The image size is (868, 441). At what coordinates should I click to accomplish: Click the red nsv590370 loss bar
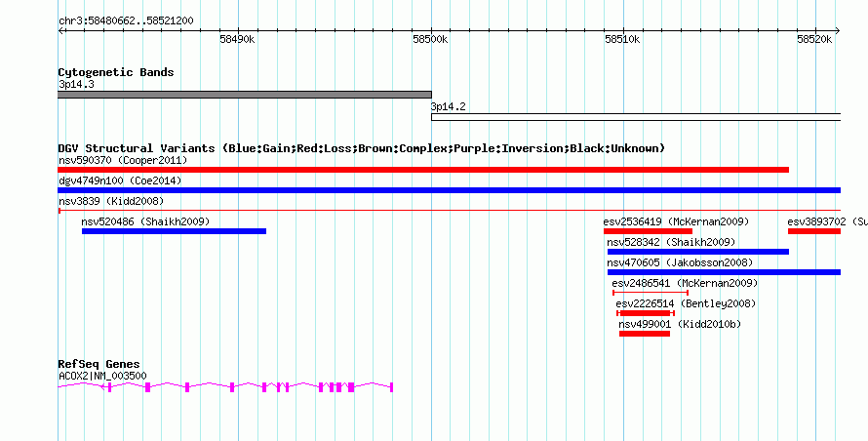423,170
